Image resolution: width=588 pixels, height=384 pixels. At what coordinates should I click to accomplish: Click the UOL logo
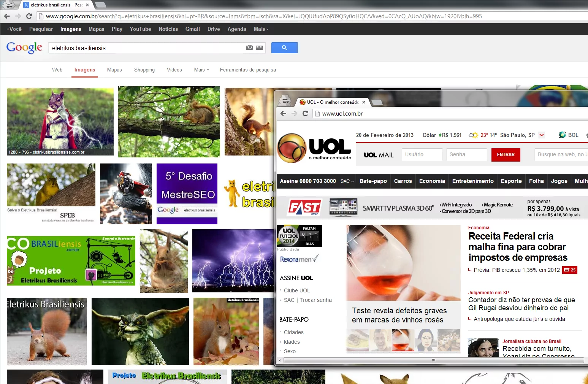[x=314, y=148]
